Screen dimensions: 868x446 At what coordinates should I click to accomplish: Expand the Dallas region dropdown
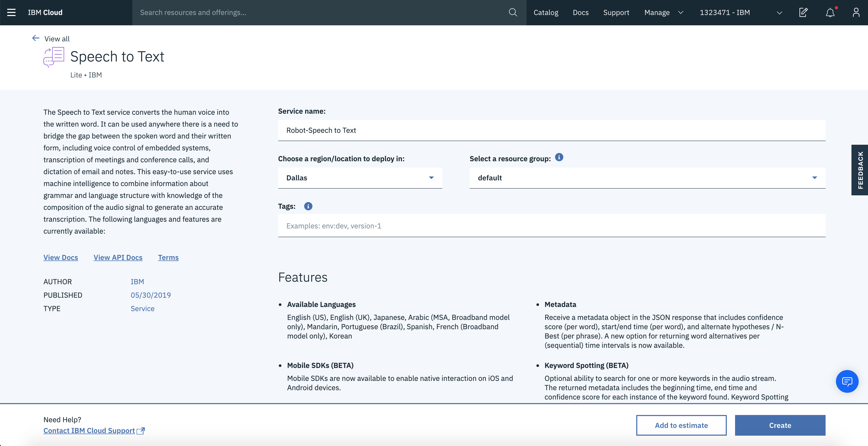(x=360, y=178)
